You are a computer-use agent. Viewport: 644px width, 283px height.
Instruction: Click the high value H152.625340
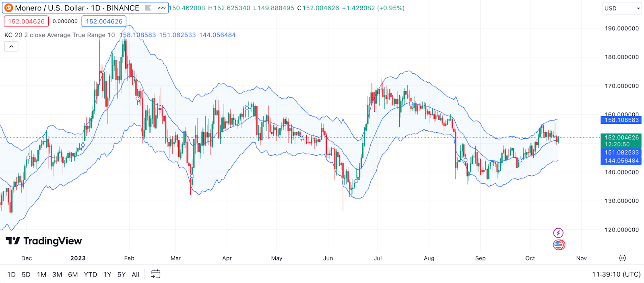[229, 8]
